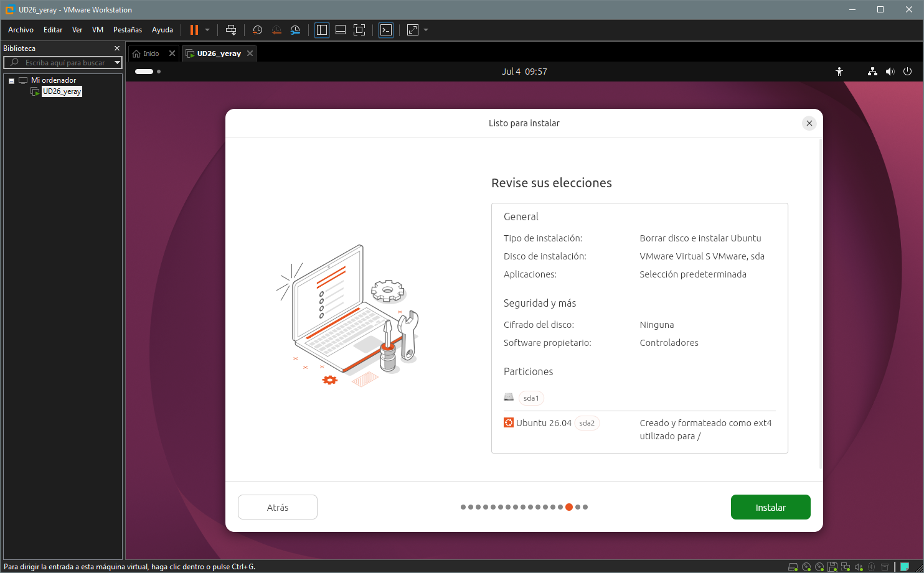This screenshot has width=924, height=573.
Task: Open the stretch display dropdown arrow
Action: (426, 30)
